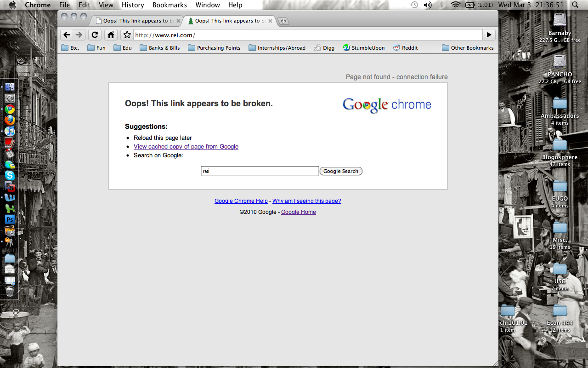Go back with the browser back arrow
The image size is (588, 368).
[x=67, y=35]
